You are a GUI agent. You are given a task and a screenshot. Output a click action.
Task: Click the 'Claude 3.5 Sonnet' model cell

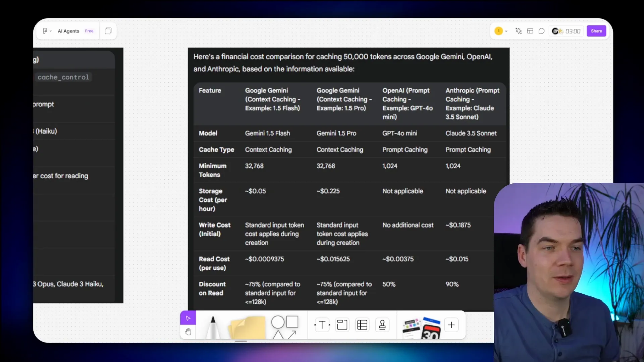pyautogui.click(x=471, y=133)
